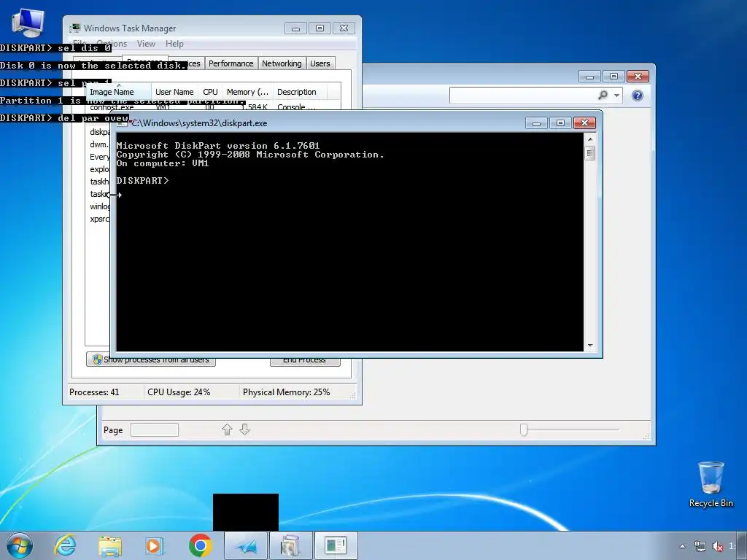Image resolution: width=747 pixels, height=560 pixels.
Task: Click at the DISKPART> prompt line
Action: [142, 181]
